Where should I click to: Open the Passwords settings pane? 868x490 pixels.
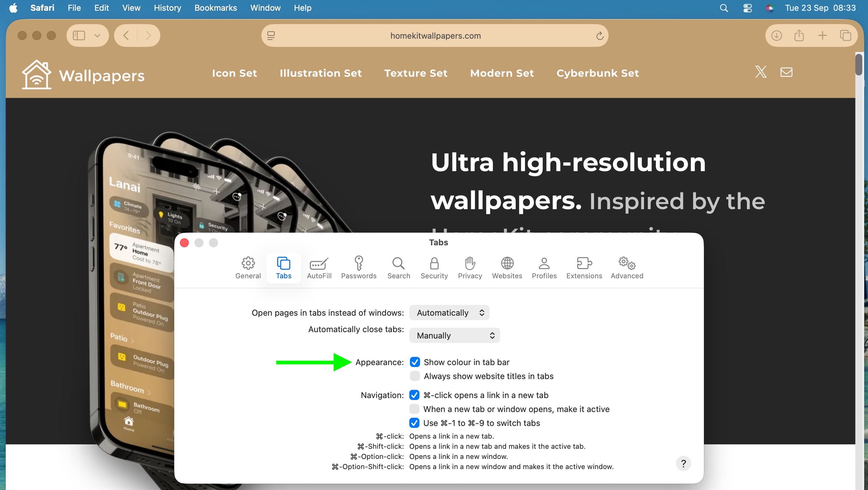pyautogui.click(x=359, y=267)
